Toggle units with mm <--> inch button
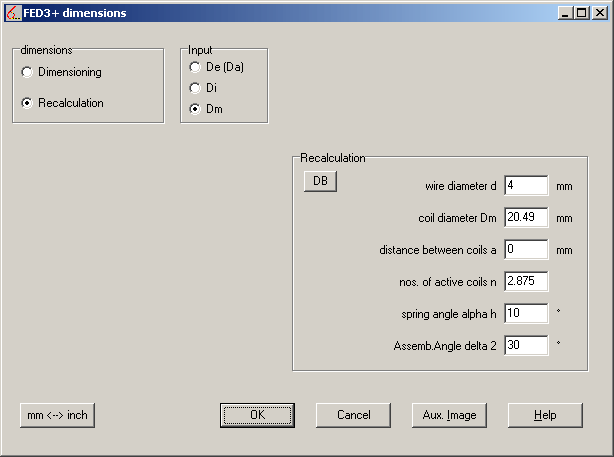614x457 pixels. pos(57,415)
